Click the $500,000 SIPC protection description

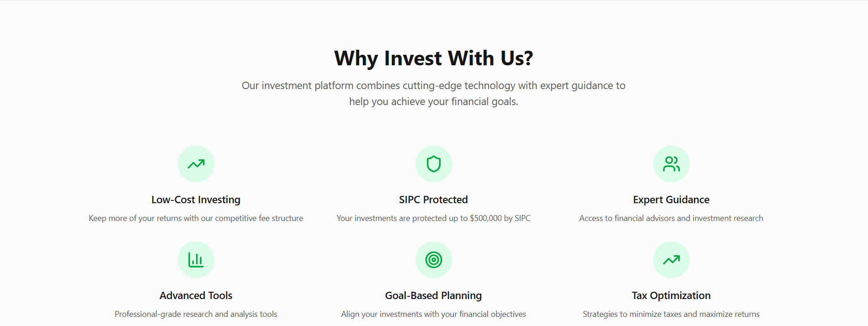tap(433, 218)
